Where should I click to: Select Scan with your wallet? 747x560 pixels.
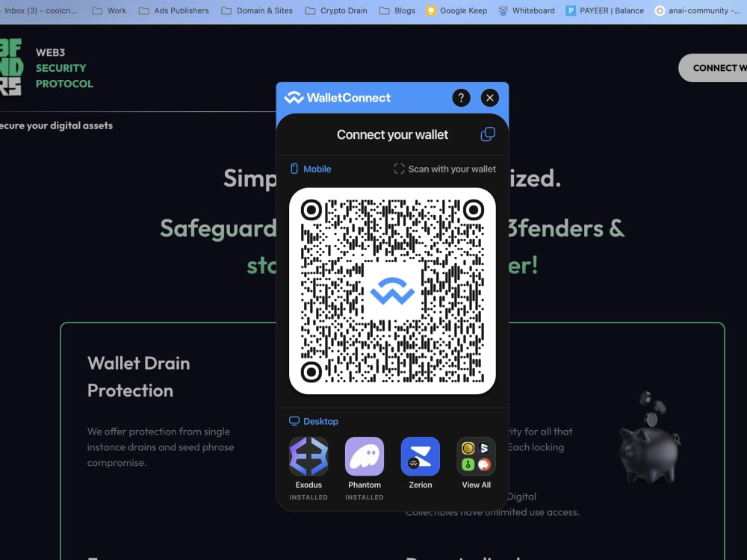(445, 169)
